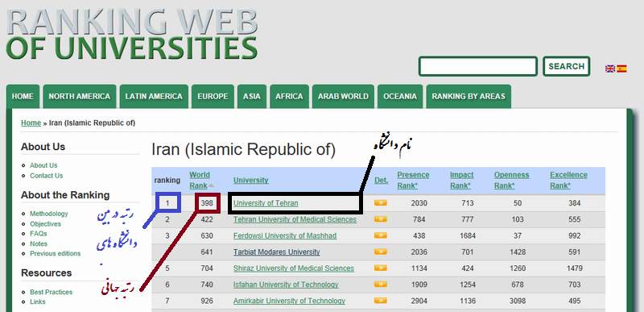This screenshot has height=312, width=644.
Task: Open Tarbiat Modares University link
Action: [x=276, y=252]
